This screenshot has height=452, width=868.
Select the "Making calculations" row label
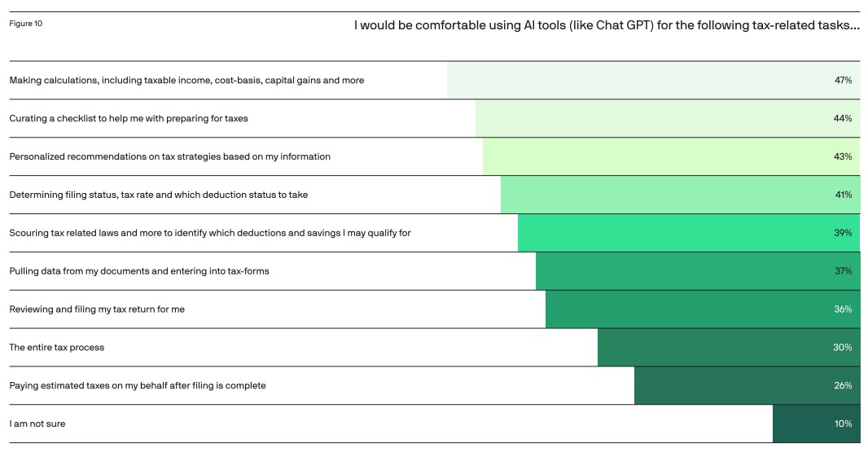[x=186, y=81]
